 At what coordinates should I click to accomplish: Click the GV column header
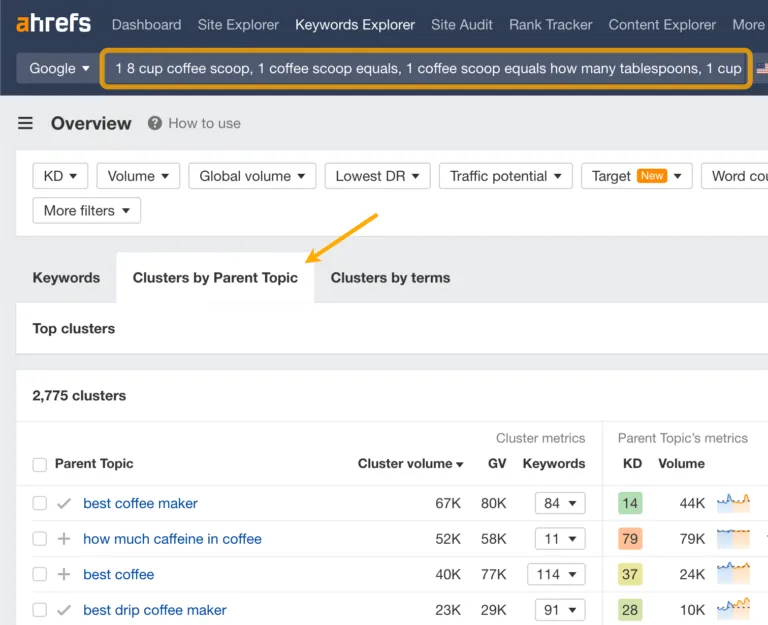click(x=497, y=463)
